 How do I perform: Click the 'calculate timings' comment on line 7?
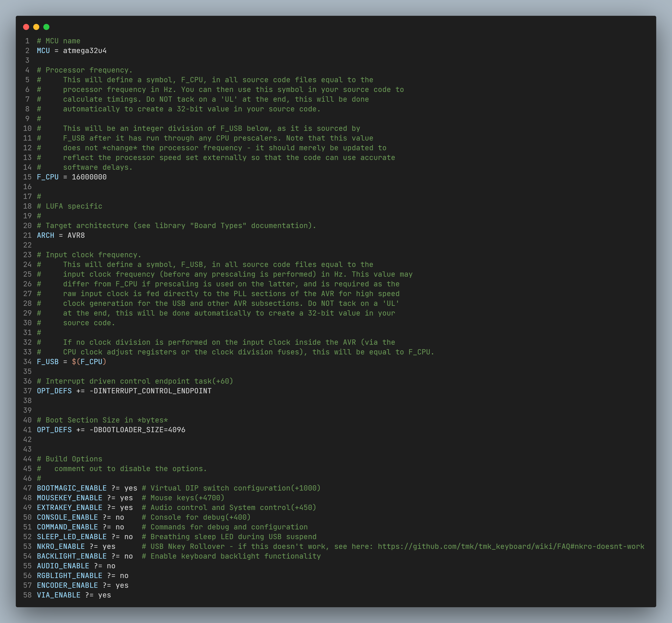pos(216,99)
